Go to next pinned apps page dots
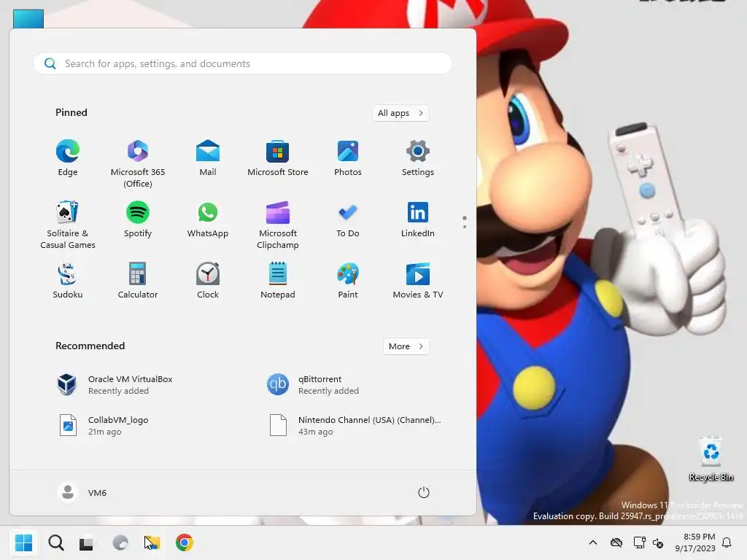The image size is (747, 560). click(465, 222)
